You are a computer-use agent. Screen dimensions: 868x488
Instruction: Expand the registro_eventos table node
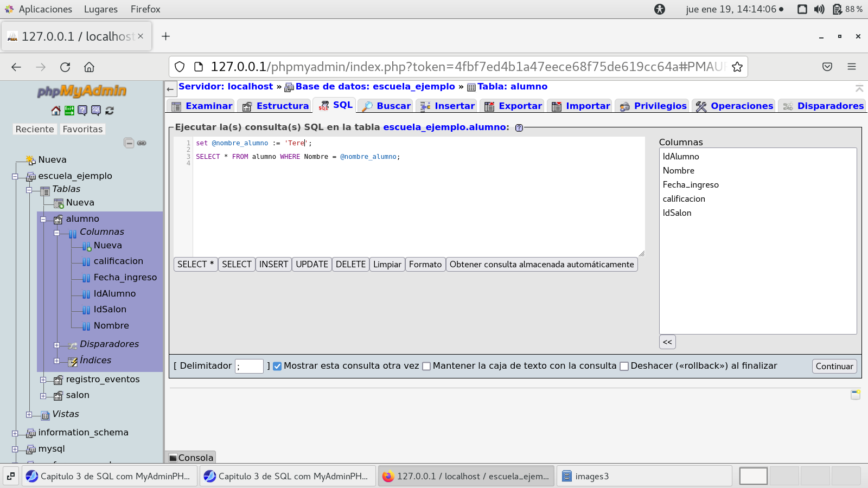43,380
